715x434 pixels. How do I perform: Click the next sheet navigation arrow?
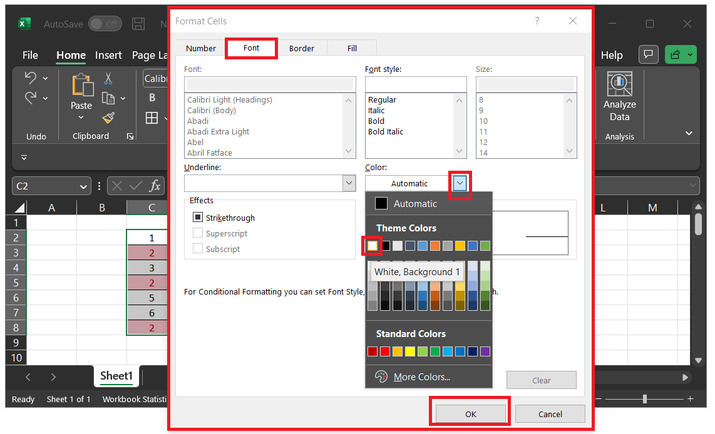(53, 377)
